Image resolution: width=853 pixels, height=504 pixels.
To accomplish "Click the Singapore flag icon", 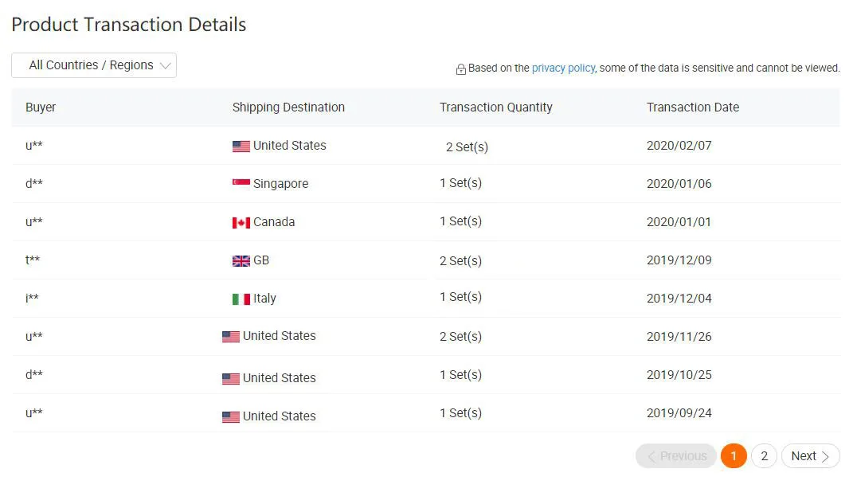I will coord(241,184).
